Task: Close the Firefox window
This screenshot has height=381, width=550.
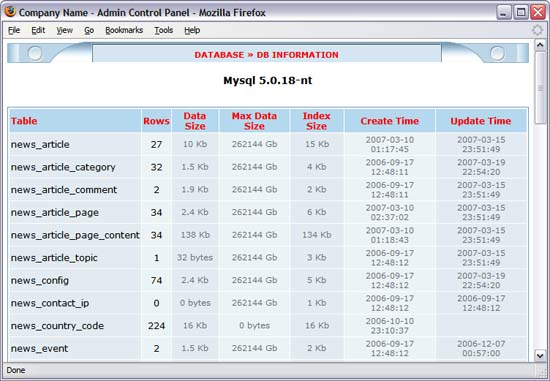Action: pyautogui.click(x=538, y=13)
